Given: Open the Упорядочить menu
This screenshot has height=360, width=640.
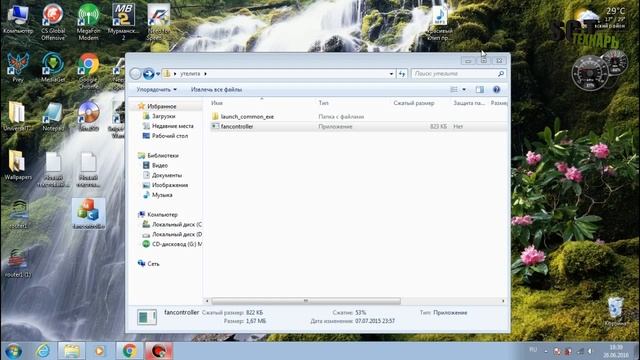Looking at the screenshot, I should click(156, 89).
